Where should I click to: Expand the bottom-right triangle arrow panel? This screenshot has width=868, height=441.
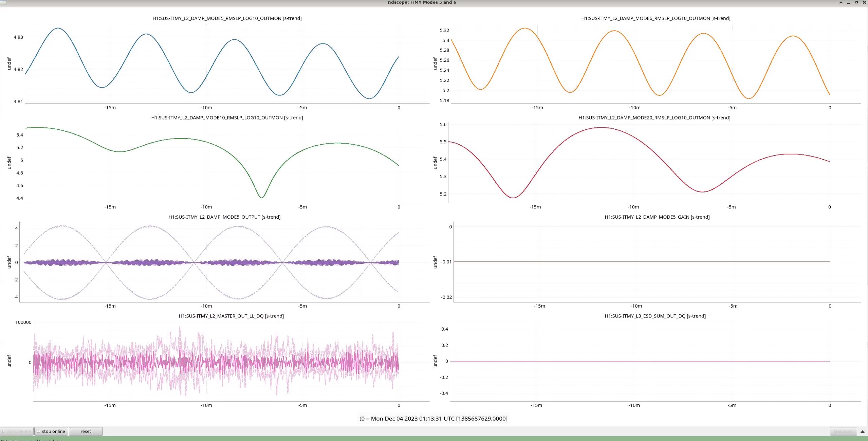(x=862, y=431)
